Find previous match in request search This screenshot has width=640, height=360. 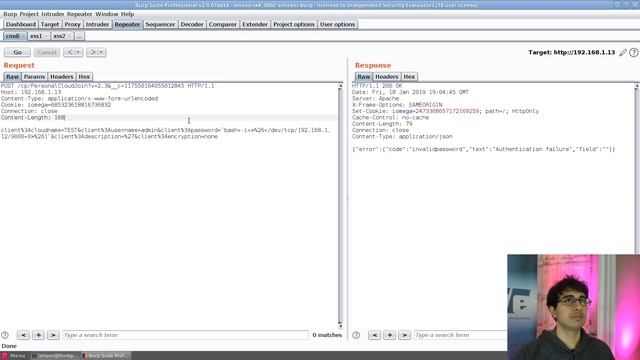23,335
